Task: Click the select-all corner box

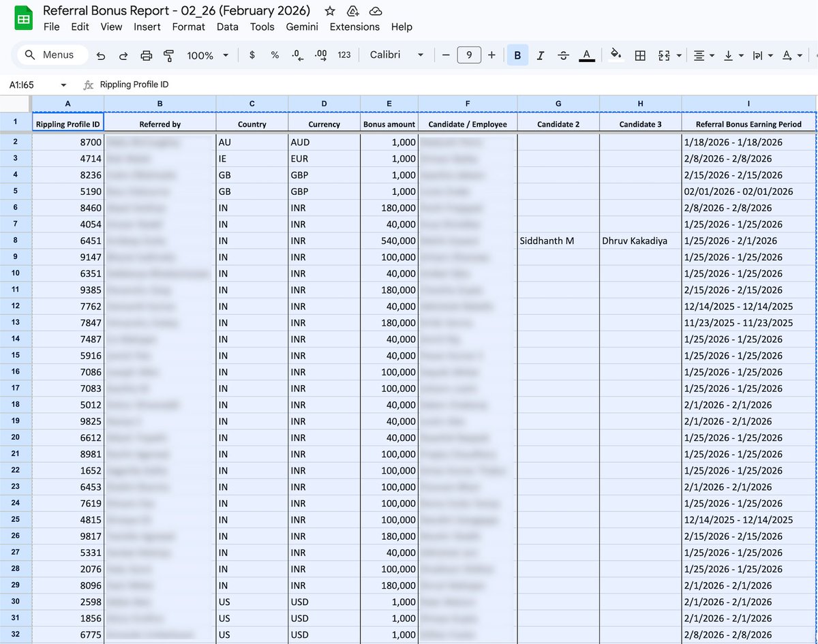Action: (x=15, y=104)
